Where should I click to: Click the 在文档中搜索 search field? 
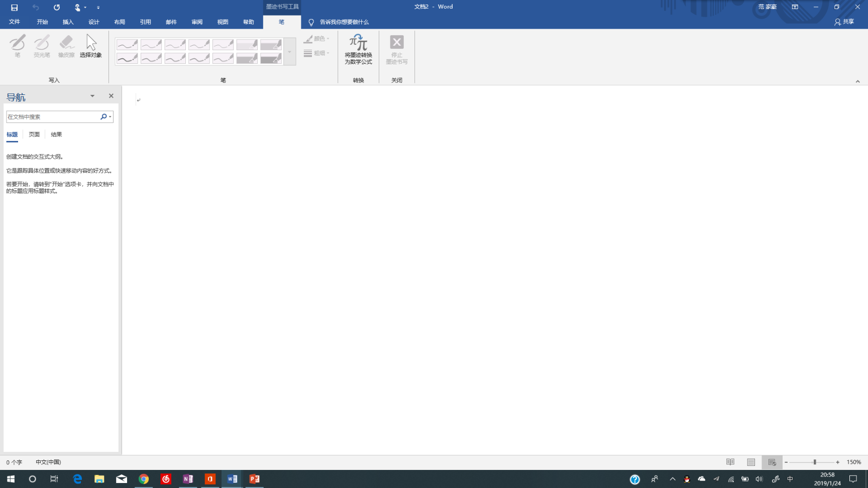point(52,117)
